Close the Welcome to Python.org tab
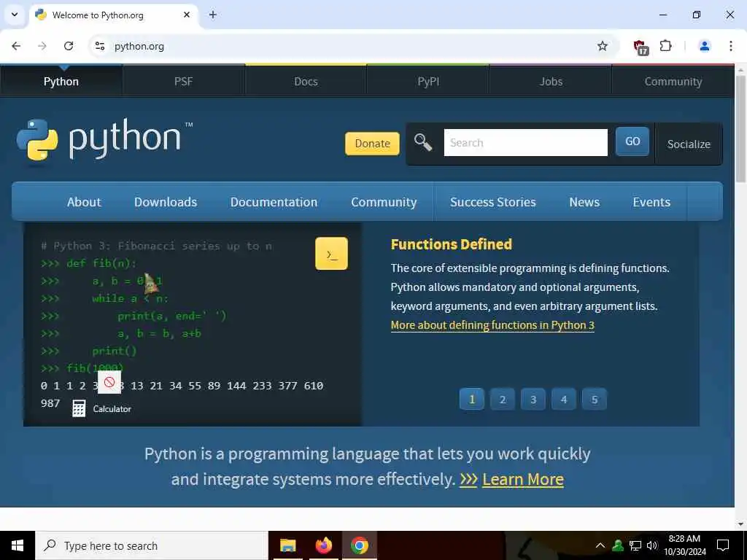This screenshot has width=747, height=560. point(187,15)
